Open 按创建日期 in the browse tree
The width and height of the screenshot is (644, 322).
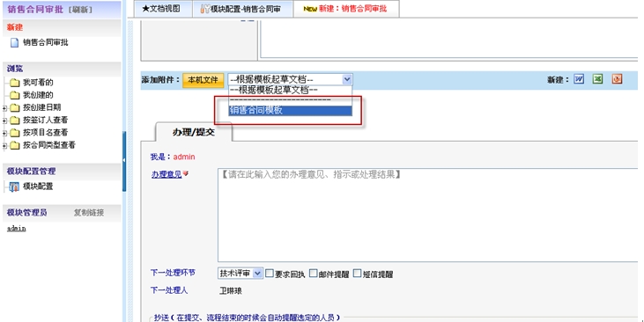(42, 108)
